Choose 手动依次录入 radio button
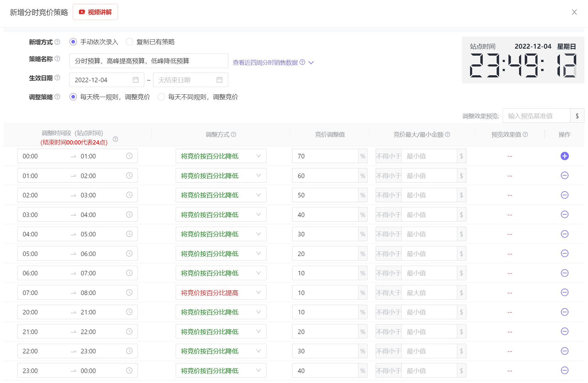This screenshot has height=383, width=588. coord(73,42)
